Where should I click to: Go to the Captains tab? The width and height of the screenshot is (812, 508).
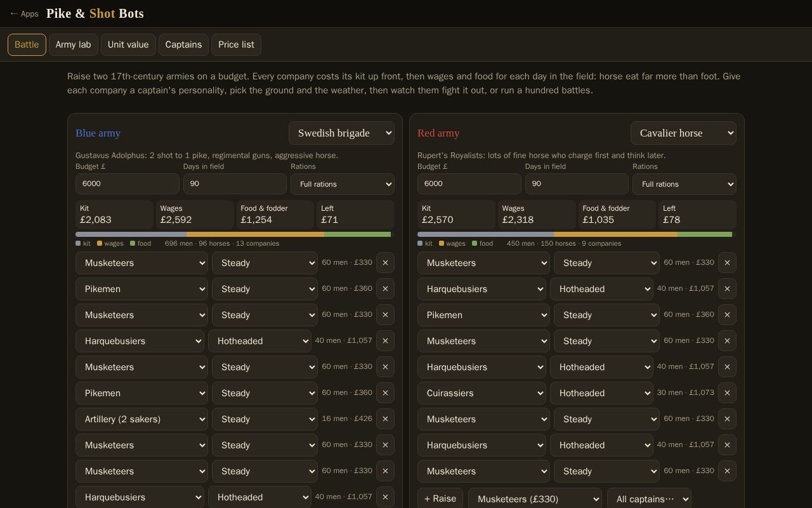pyautogui.click(x=183, y=44)
